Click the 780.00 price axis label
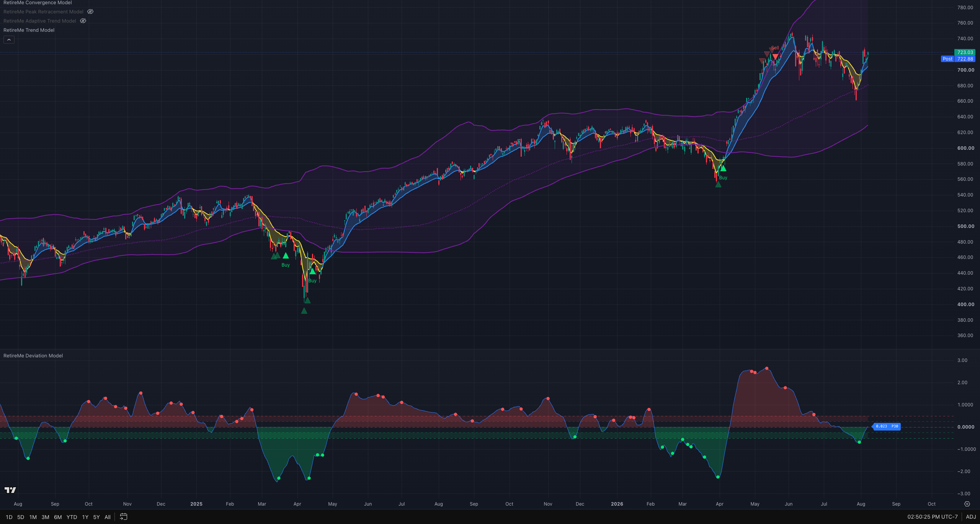 pyautogui.click(x=965, y=8)
